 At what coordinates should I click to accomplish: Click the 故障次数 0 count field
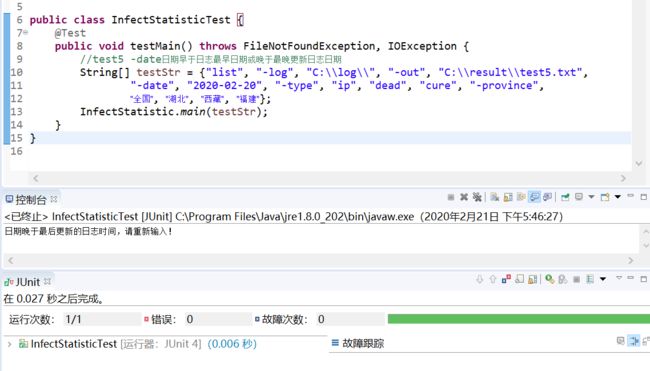click(351, 319)
